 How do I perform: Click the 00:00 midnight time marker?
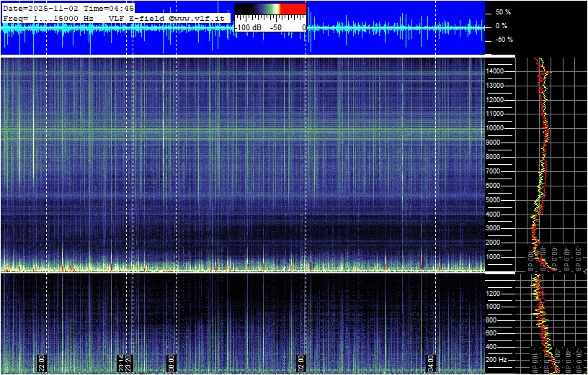(171, 362)
